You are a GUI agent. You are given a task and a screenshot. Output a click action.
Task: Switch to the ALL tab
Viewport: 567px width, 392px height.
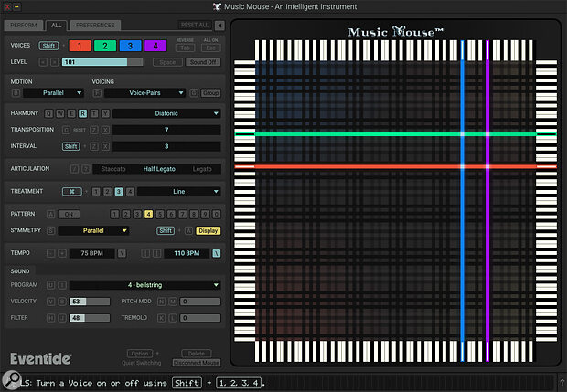click(56, 26)
